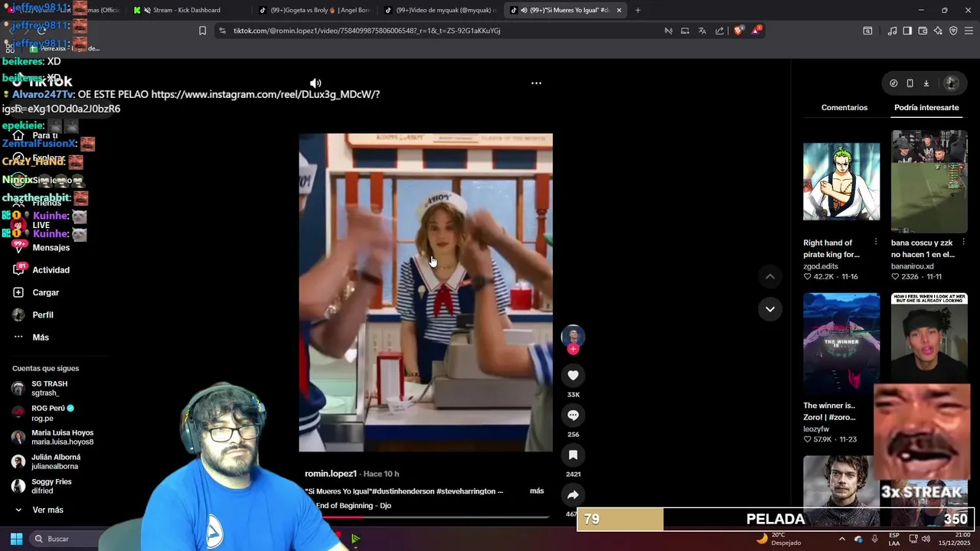The height and width of the screenshot is (551, 980).
Task: Switch to Podría interesarte tab
Action: click(x=926, y=108)
